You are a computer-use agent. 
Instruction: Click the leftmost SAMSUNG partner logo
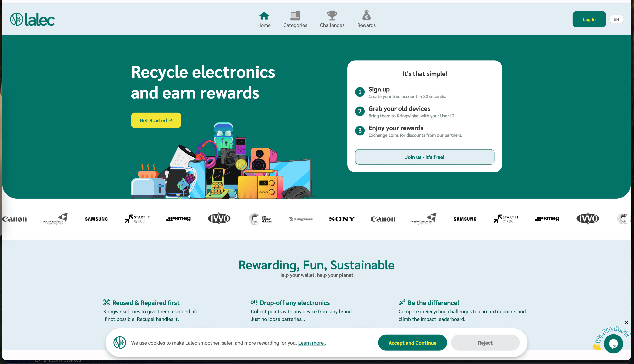point(96,219)
